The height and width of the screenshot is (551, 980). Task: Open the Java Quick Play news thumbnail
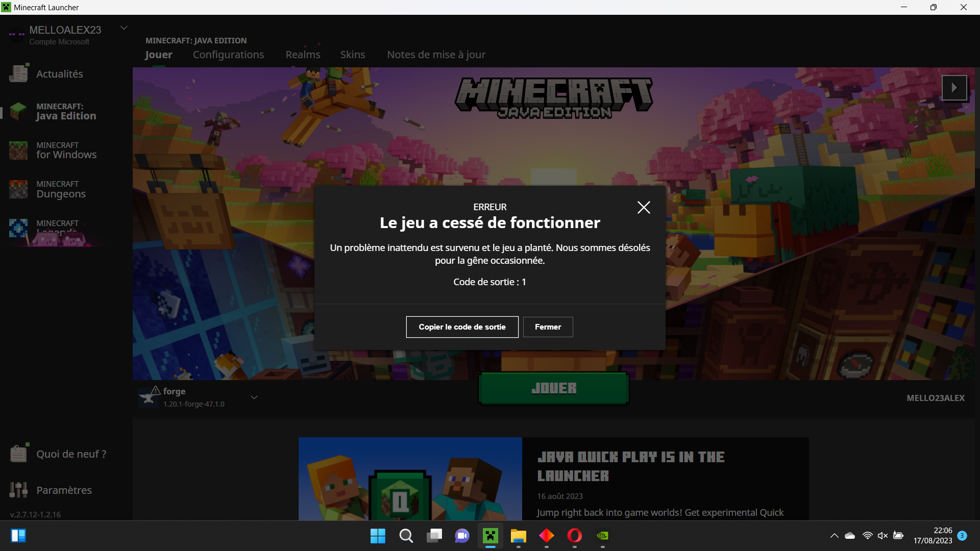(x=410, y=479)
